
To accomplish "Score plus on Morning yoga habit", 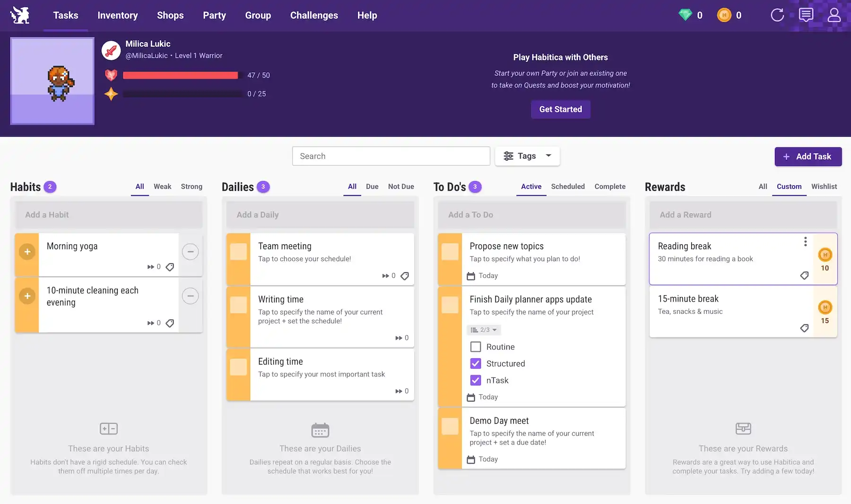I will point(27,252).
